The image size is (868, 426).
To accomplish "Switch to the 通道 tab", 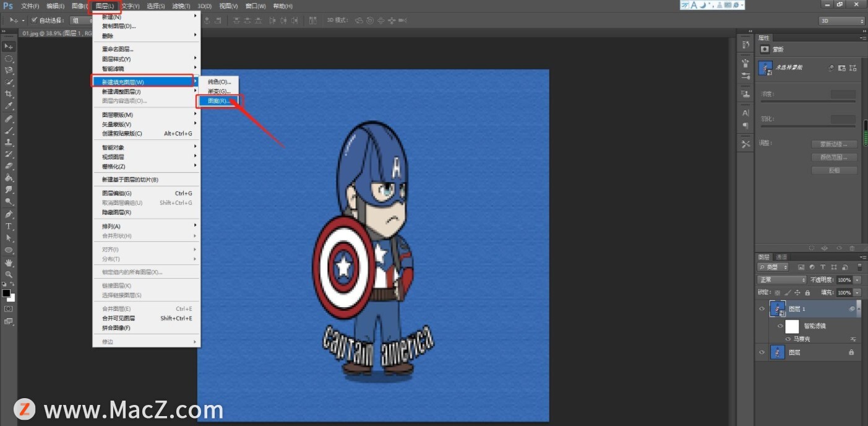I will tap(782, 257).
